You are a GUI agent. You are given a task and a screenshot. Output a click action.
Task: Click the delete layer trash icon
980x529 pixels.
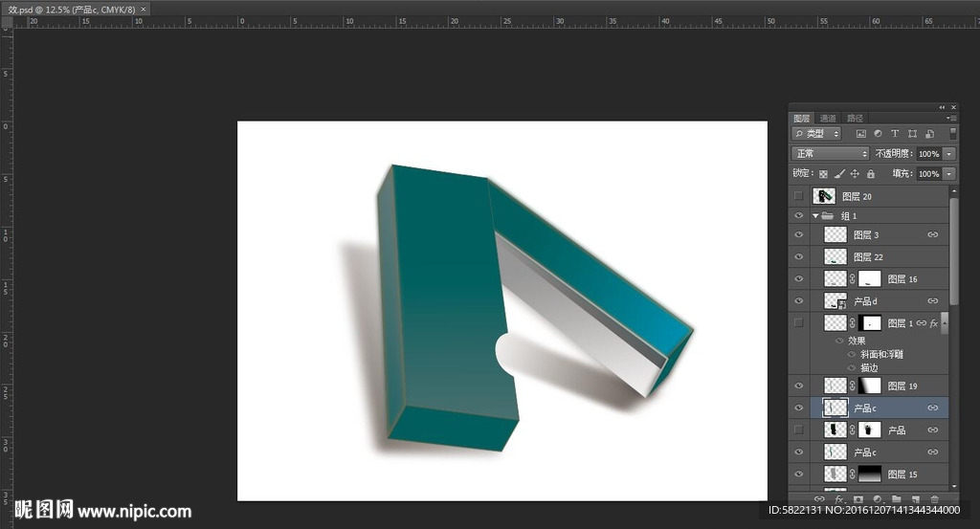pyautogui.click(x=935, y=499)
